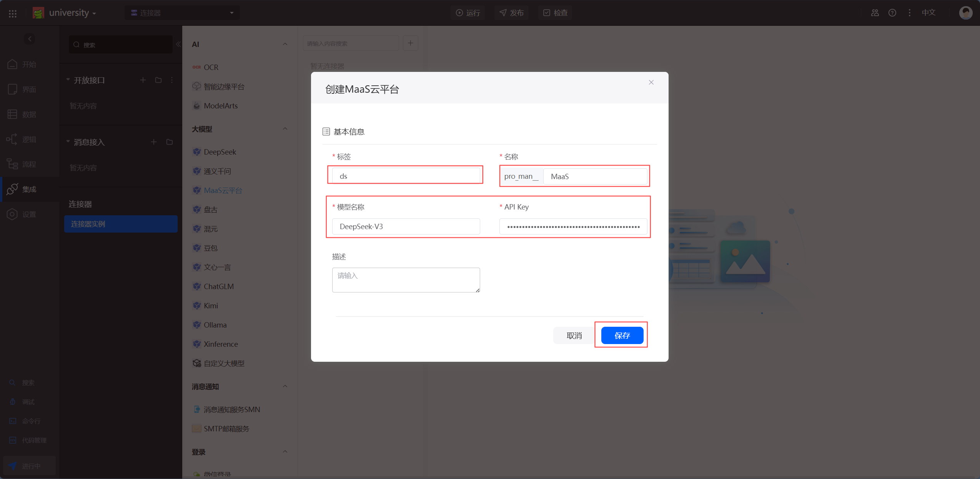Click into the 模型名称 input field
This screenshot has width=980, height=479.
point(406,226)
